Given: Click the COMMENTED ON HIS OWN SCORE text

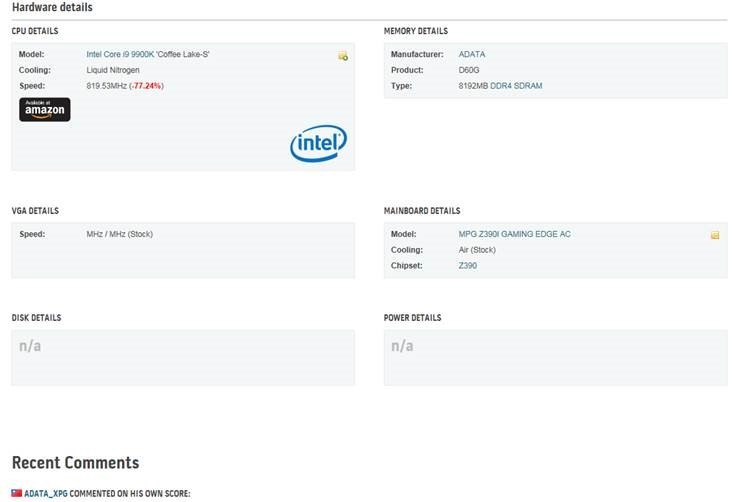Looking at the screenshot, I should pyautogui.click(x=130, y=494).
